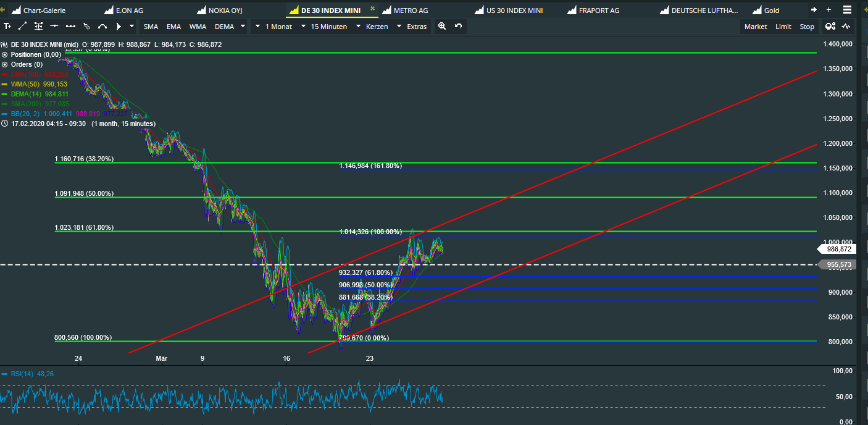
Task: Click the Mär date axis label
Action: (x=162, y=358)
